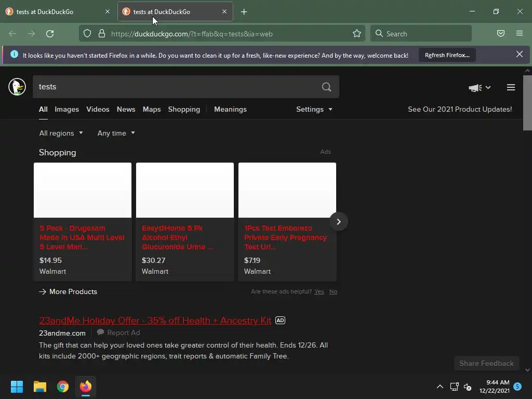Image resolution: width=532 pixels, height=399 pixels.
Task: Open the 1Pcs Test Embarazo product title
Action: point(285,237)
